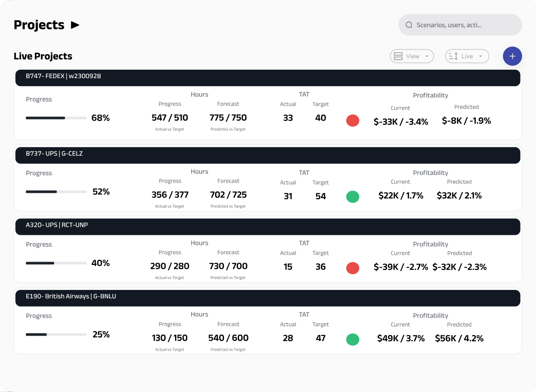
Task: Click predicted profitability $56K / 4.2%
Action: point(459,338)
